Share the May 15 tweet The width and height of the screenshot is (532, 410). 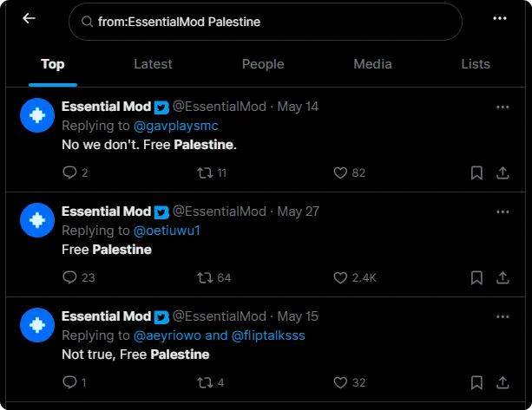[502, 382]
